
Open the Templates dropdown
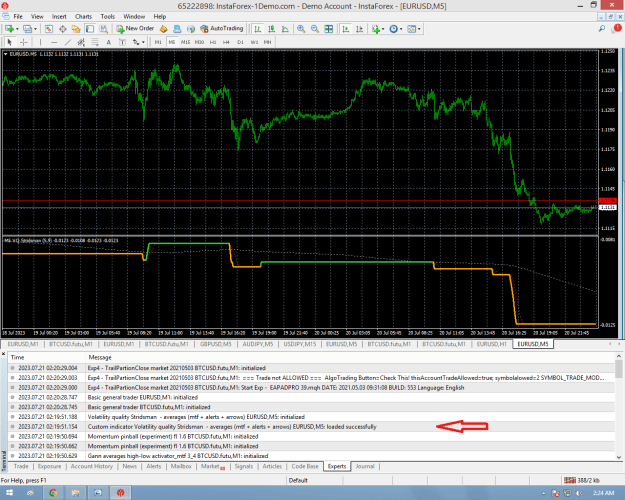[x=414, y=29]
